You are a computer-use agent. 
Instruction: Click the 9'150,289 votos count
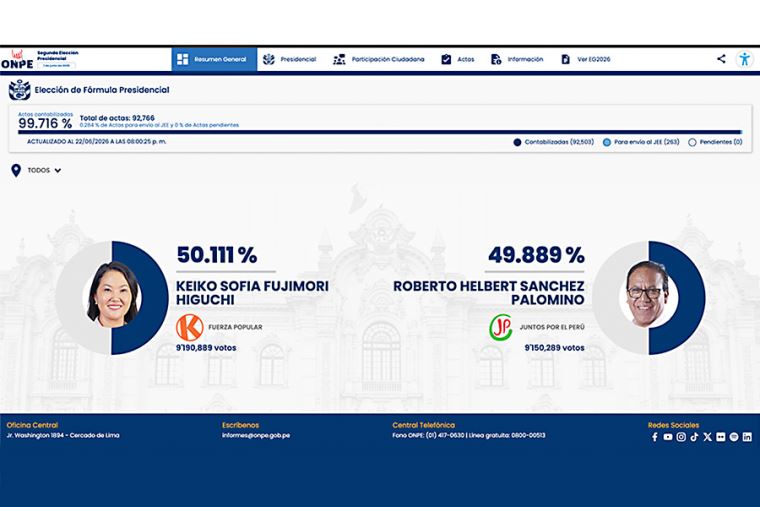554,348
